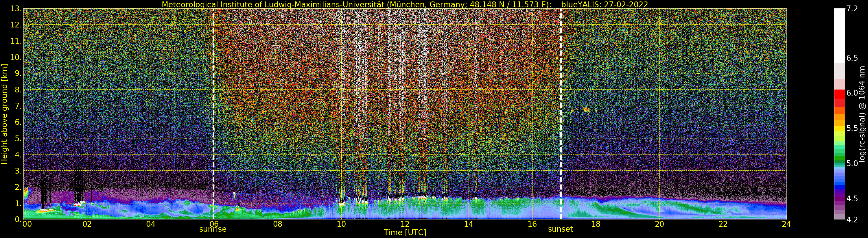Click the "5.0" colorbar tick value
This screenshot has height=238, width=868.
coord(852,163)
